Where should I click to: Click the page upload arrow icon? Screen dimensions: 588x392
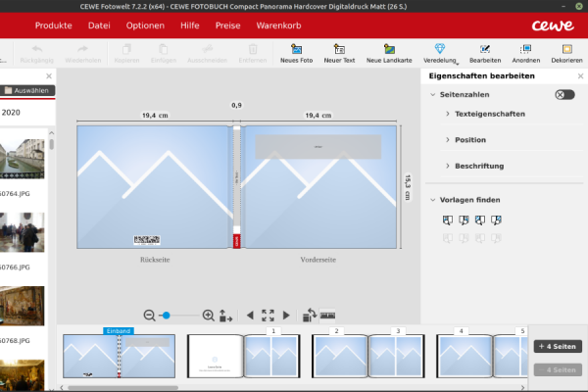pos(225,316)
